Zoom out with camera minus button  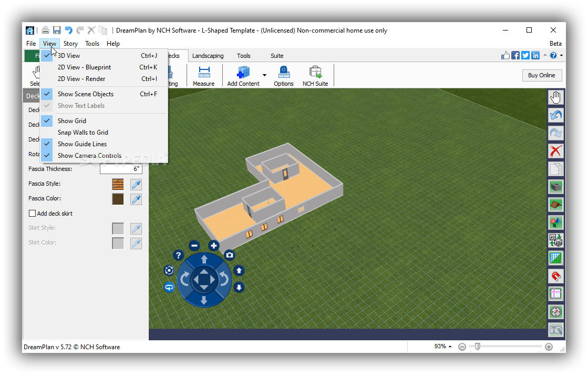coord(194,246)
